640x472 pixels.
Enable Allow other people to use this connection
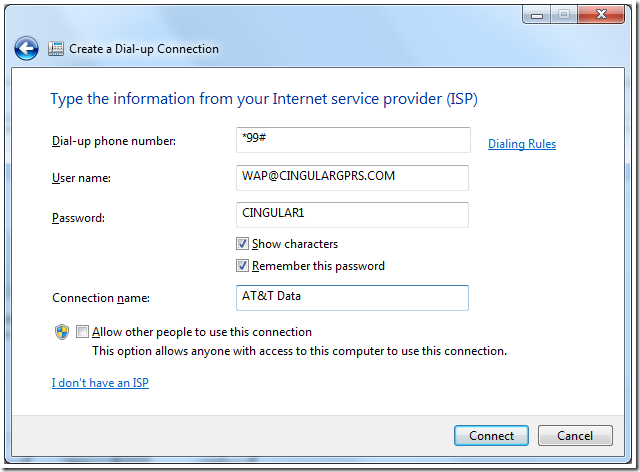tap(82, 332)
